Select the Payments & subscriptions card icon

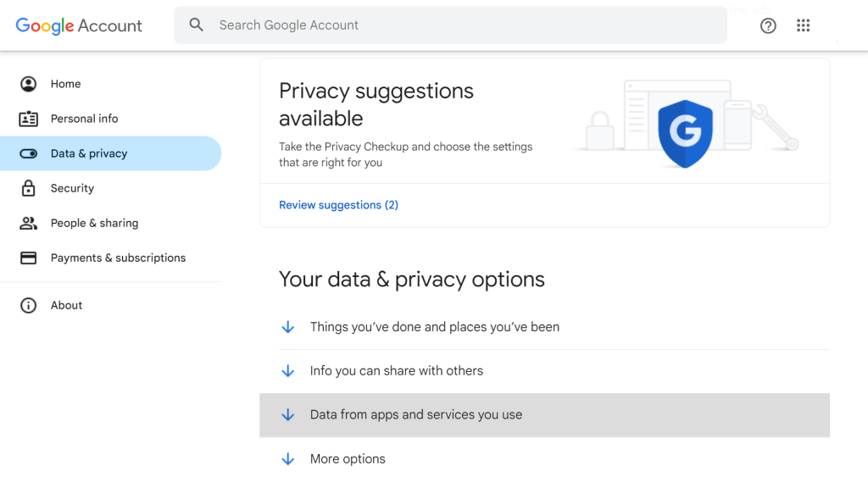click(x=26, y=258)
